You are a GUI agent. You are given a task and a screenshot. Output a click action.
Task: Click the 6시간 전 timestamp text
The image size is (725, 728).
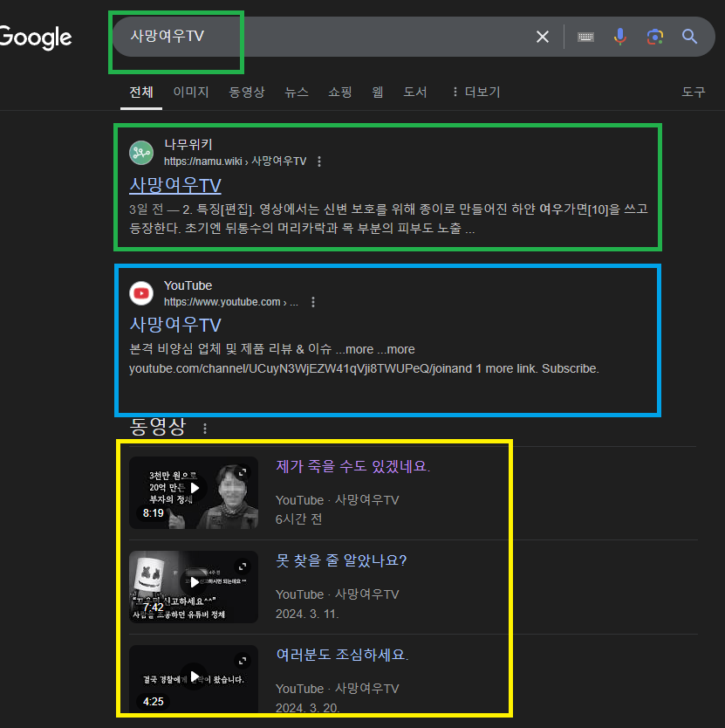coord(299,519)
